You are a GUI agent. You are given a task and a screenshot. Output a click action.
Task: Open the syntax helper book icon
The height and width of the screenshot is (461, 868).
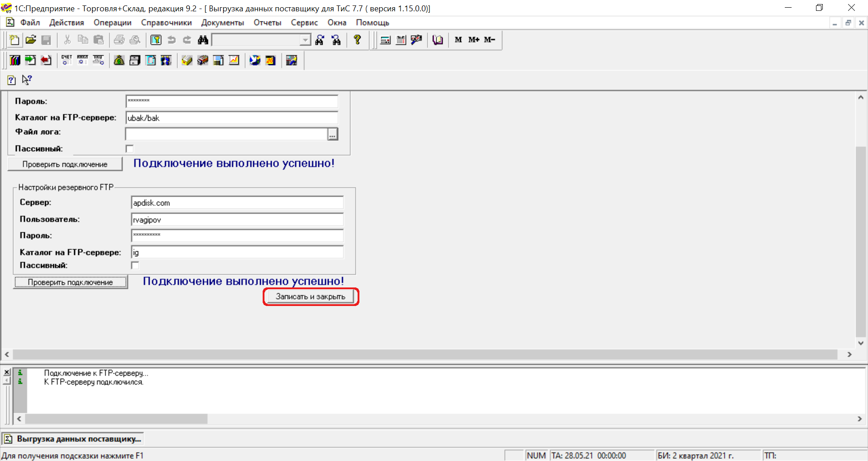[437, 40]
